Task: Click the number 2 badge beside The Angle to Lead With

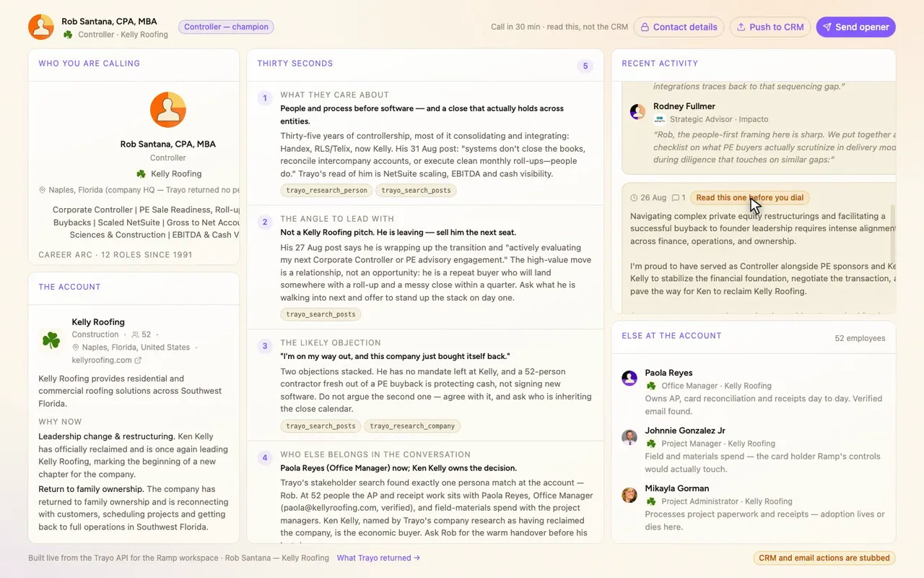Action: click(x=265, y=223)
